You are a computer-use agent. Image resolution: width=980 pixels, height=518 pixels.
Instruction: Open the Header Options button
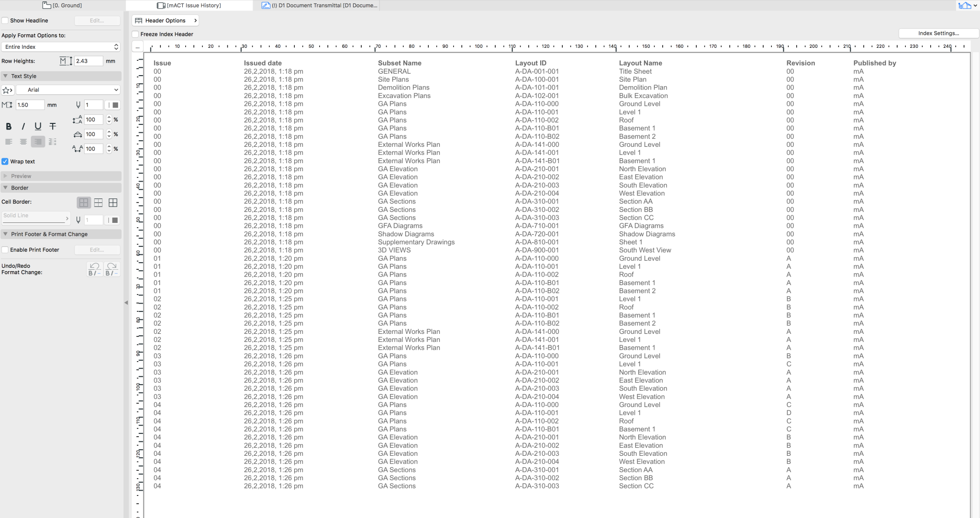coord(166,21)
